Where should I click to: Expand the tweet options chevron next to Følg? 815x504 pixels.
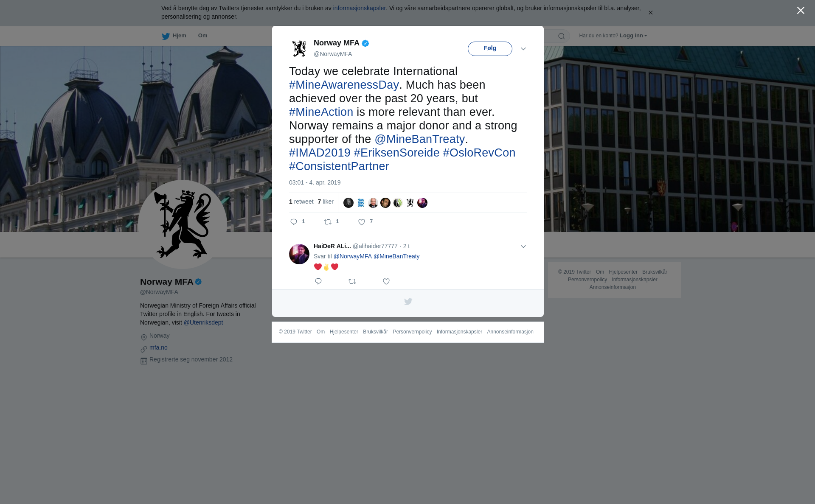[523, 49]
